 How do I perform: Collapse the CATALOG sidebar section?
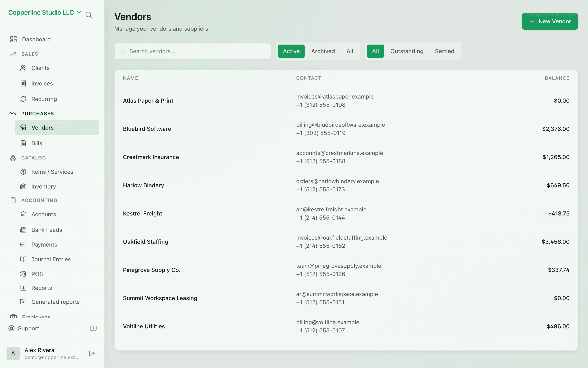click(28, 158)
